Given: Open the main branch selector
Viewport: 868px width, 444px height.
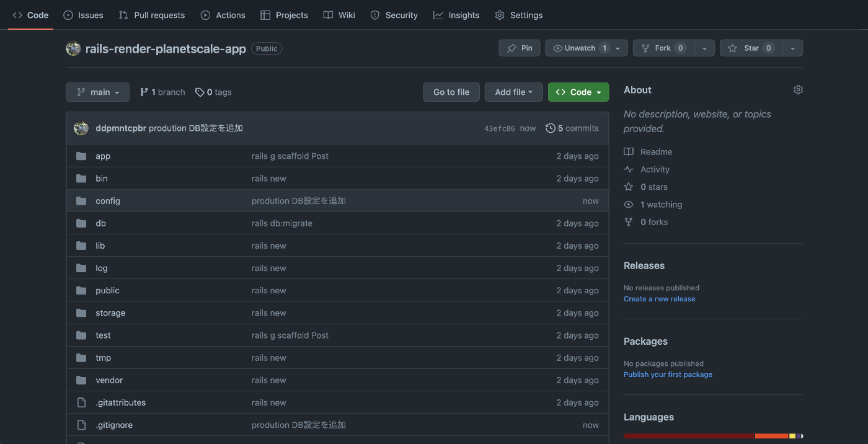Looking at the screenshot, I should (98, 92).
